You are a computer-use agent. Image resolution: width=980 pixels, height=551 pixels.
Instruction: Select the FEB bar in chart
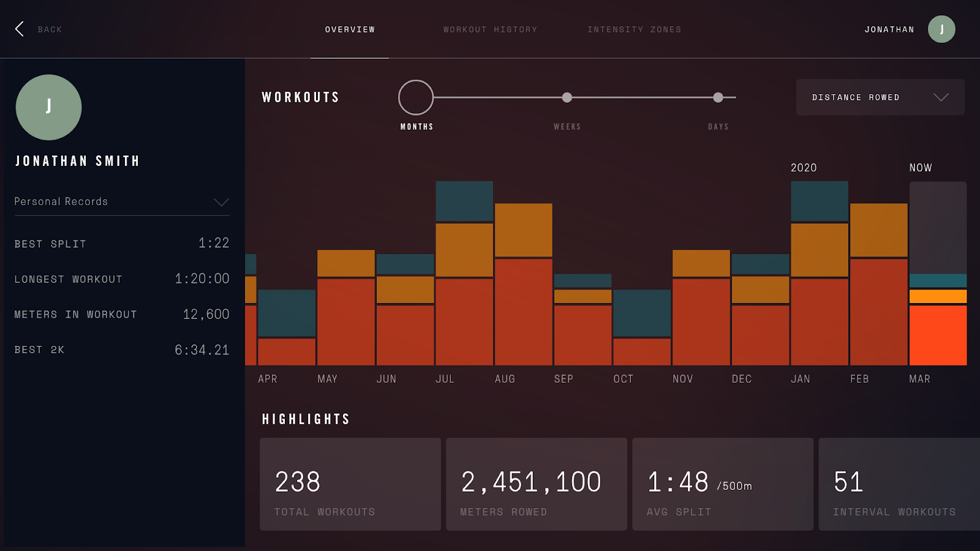[879, 284]
